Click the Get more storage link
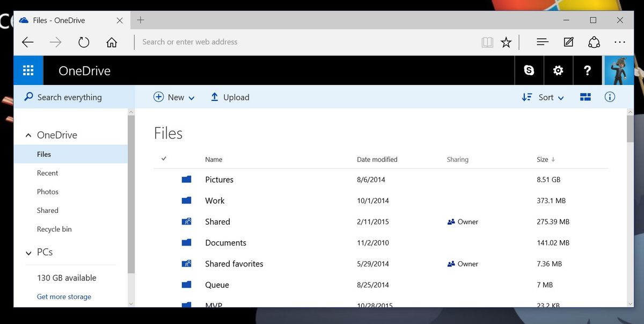The image size is (644, 324). point(64,296)
